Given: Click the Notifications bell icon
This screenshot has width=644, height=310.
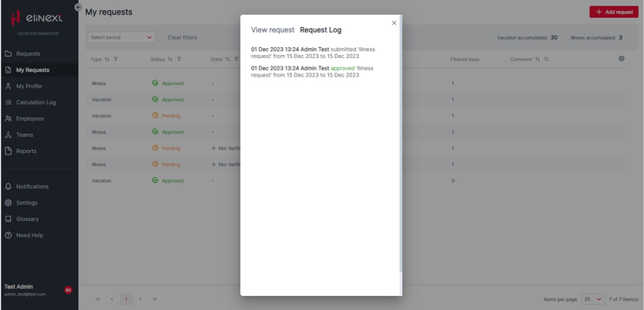Looking at the screenshot, I should 8,187.
